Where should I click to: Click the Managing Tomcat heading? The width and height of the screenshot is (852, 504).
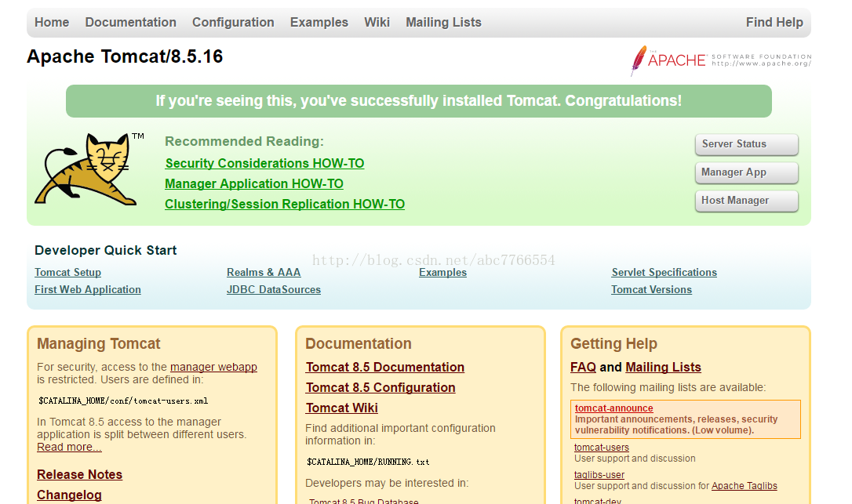[98, 344]
